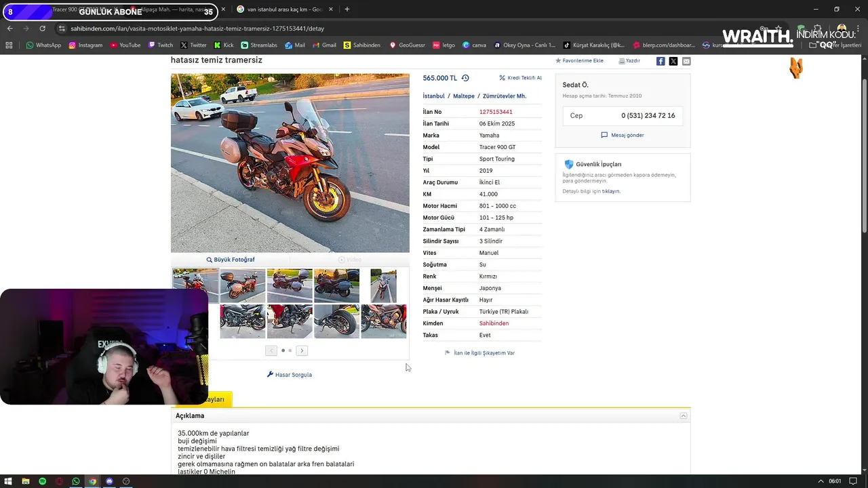Open the Maltepe breadcrumb link
Screen dimensions: 868x488
pyautogui.click(x=464, y=96)
